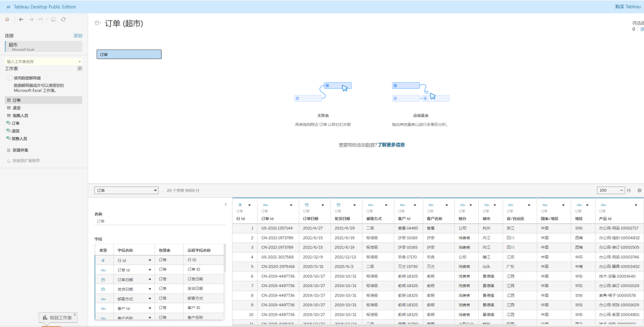Click the cell 办公用-用品-10002717
The width and height of the screenshot is (644, 327).
(x=618, y=228)
